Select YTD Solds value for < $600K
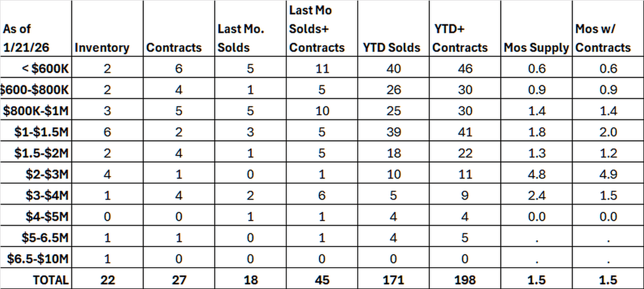The image size is (644, 289). pyautogui.click(x=393, y=69)
